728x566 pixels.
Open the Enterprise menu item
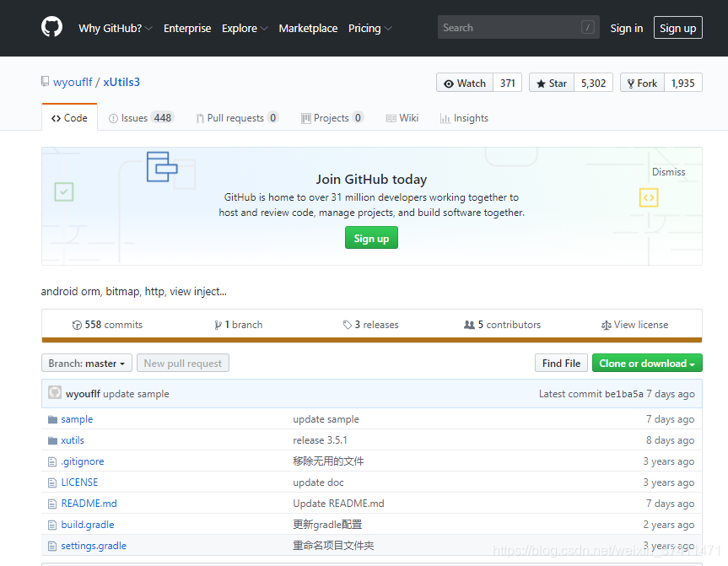coord(187,29)
